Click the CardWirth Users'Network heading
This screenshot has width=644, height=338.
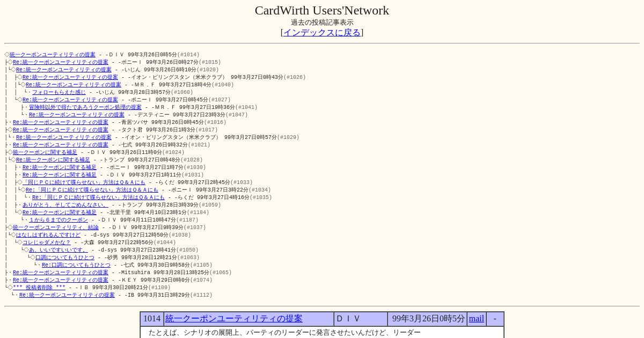322,10
